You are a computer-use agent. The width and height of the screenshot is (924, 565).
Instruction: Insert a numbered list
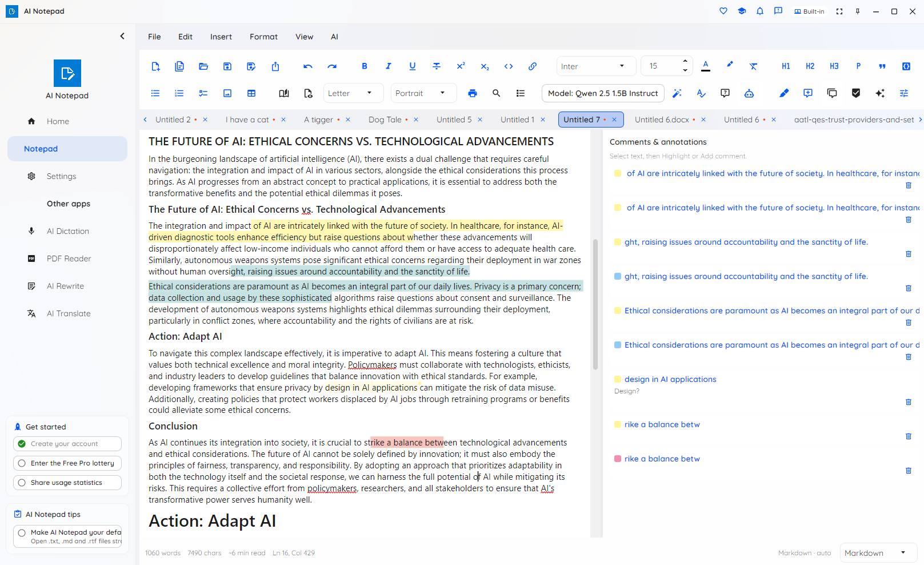[179, 93]
